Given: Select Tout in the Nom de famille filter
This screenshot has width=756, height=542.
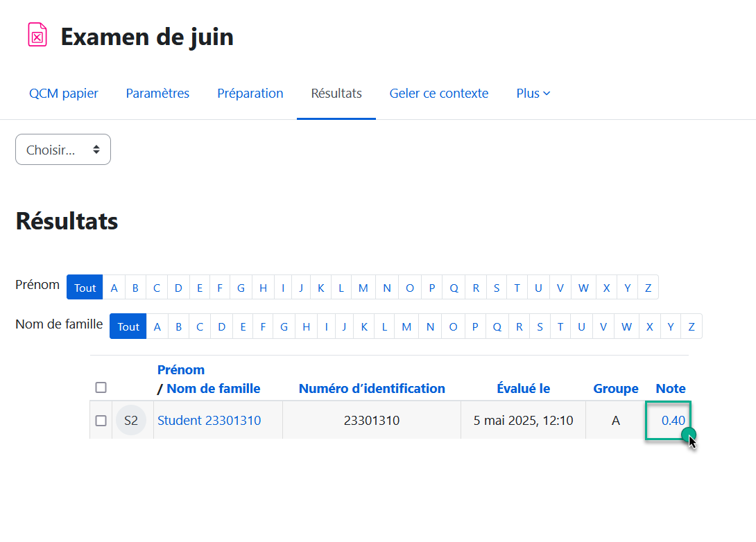Looking at the screenshot, I should click(x=128, y=326).
